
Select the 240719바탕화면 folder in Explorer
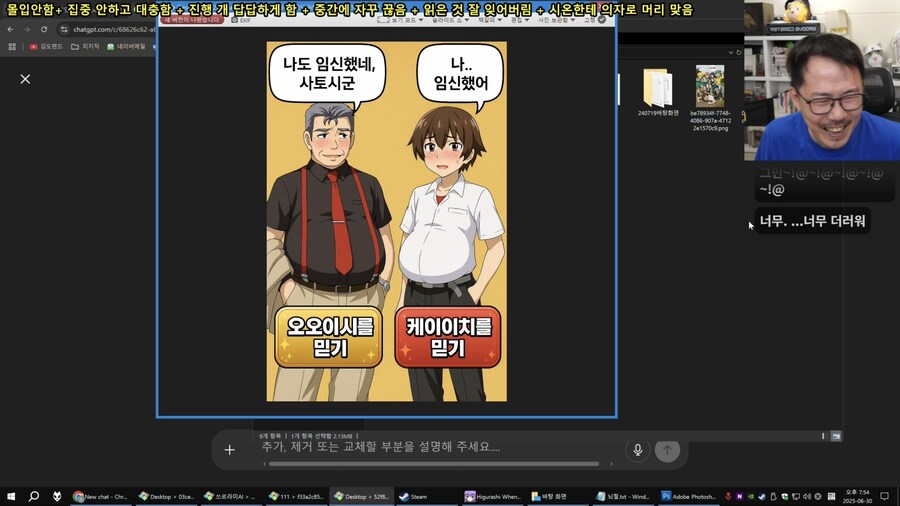[x=658, y=92]
